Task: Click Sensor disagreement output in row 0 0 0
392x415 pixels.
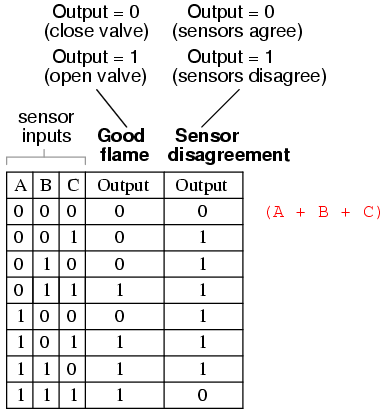Action: [x=204, y=211]
